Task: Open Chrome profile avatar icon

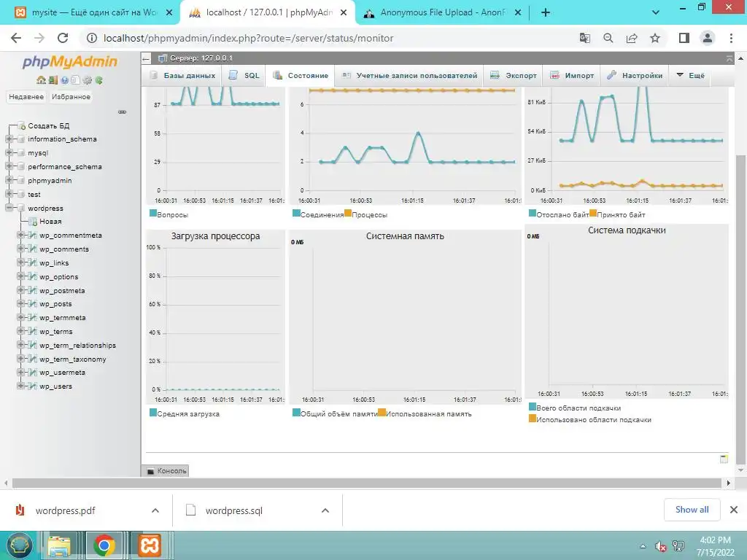Action: (708, 38)
